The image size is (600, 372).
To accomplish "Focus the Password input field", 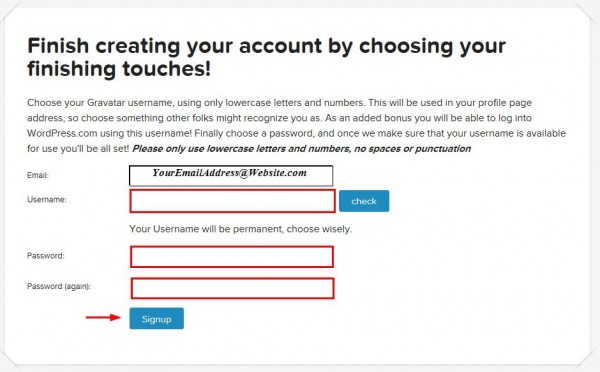I will (x=232, y=257).
